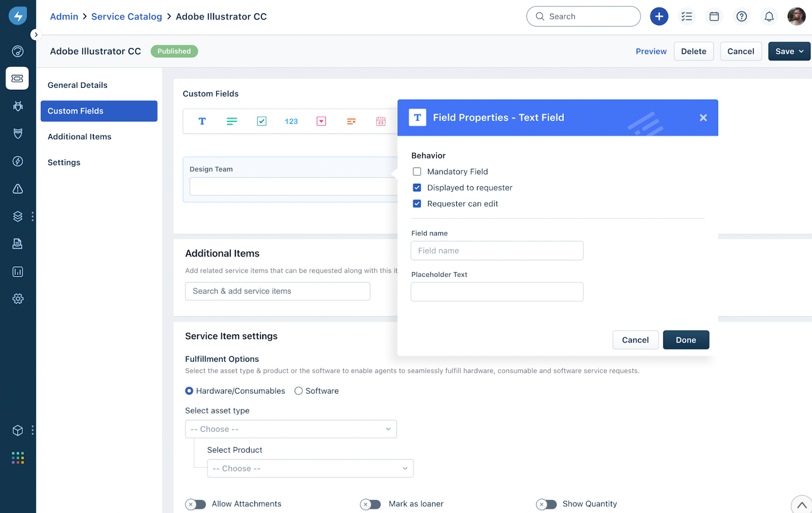812x513 pixels.
Task: Open the user profile avatar
Action: 796,16
